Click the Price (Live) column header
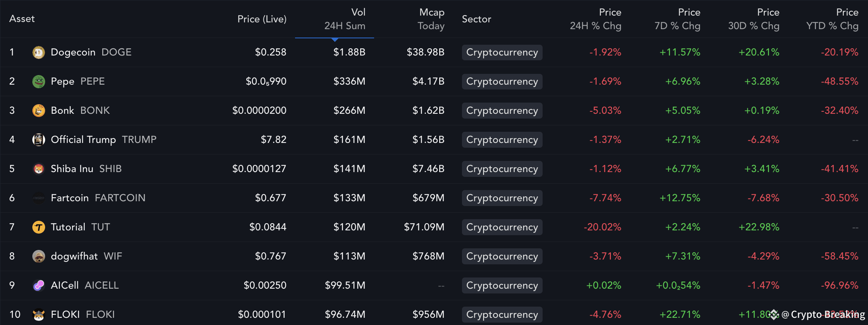The image size is (868, 325). tap(262, 19)
